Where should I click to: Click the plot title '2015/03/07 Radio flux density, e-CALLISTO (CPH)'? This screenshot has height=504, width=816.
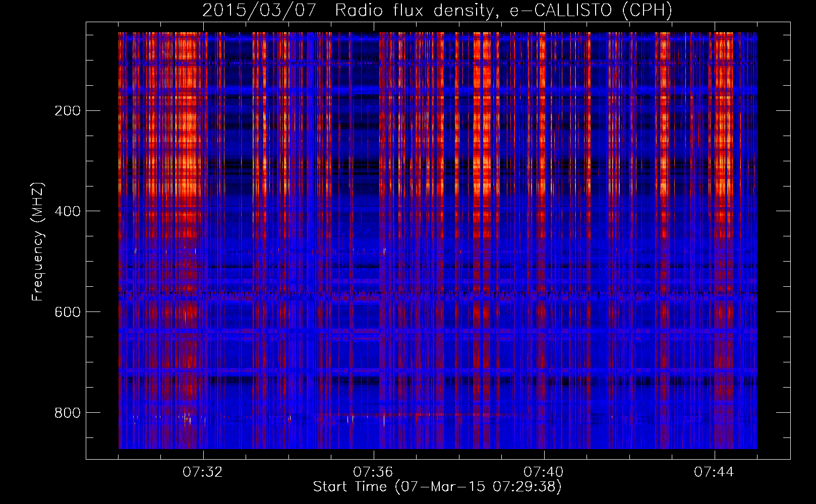[437, 10]
